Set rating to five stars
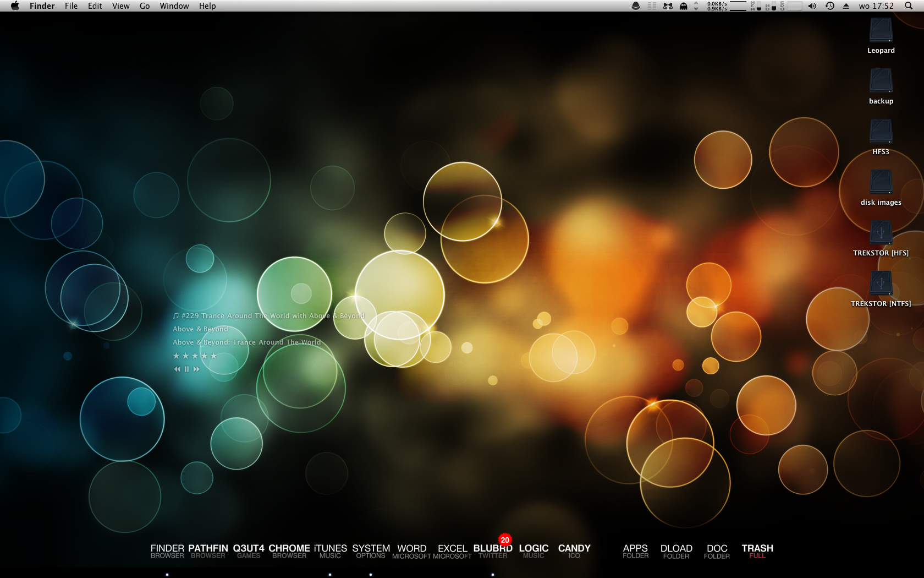Image resolution: width=924 pixels, height=578 pixels. (213, 356)
